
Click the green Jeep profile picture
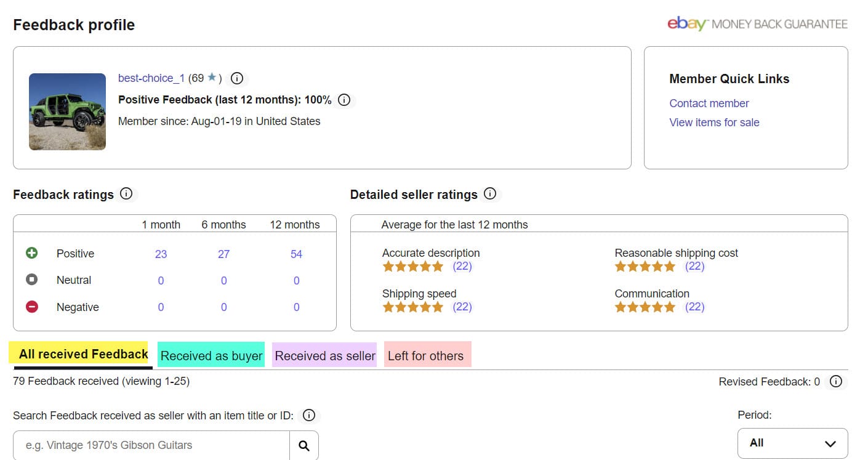click(67, 111)
